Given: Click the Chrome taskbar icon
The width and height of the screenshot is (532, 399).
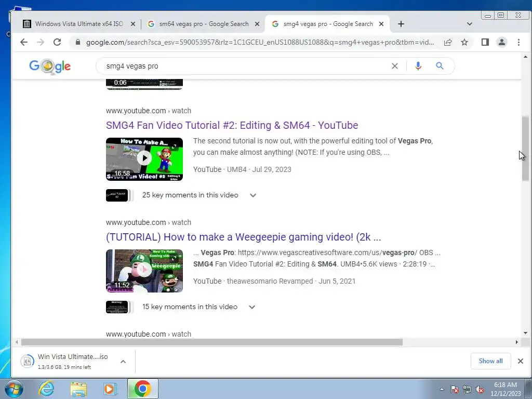Looking at the screenshot, I should 143,389.
